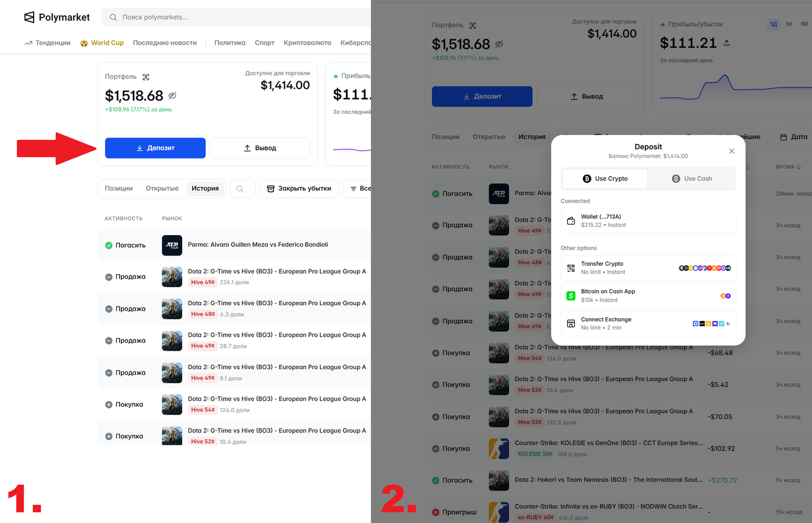Open 'Dota 2: Hokori vs Team Nemesis' market
The height and width of the screenshot is (523, 812).
pyautogui.click(x=608, y=480)
